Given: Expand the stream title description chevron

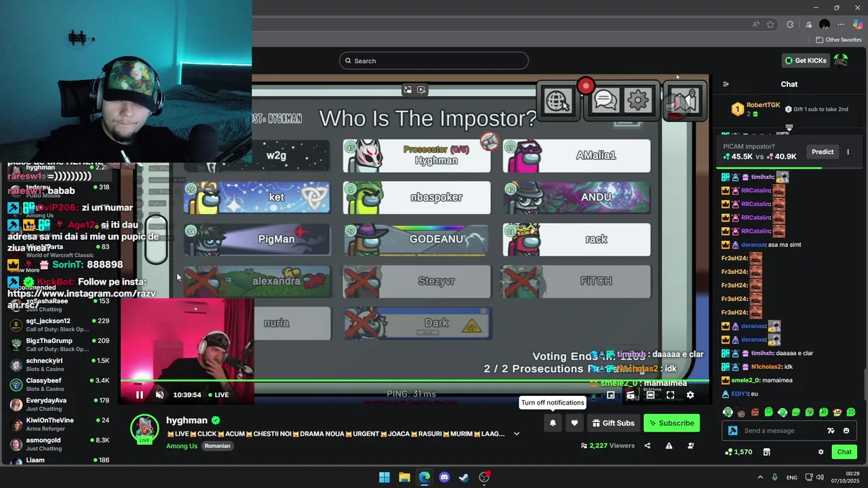Looking at the screenshot, I should coord(517,434).
